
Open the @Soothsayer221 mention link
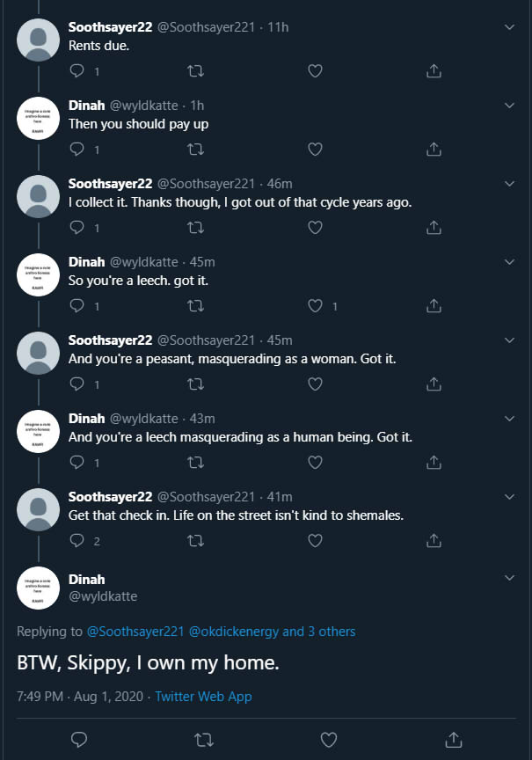point(135,632)
